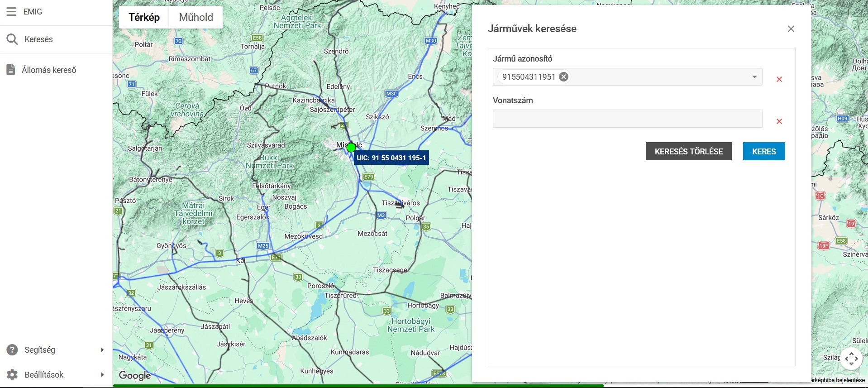The image size is (868, 388).
Task: Click the EMIG title text
Action: 33,12
